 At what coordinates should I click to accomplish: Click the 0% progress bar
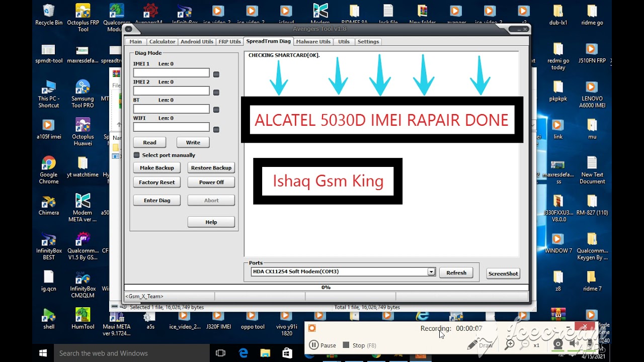click(x=326, y=287)
